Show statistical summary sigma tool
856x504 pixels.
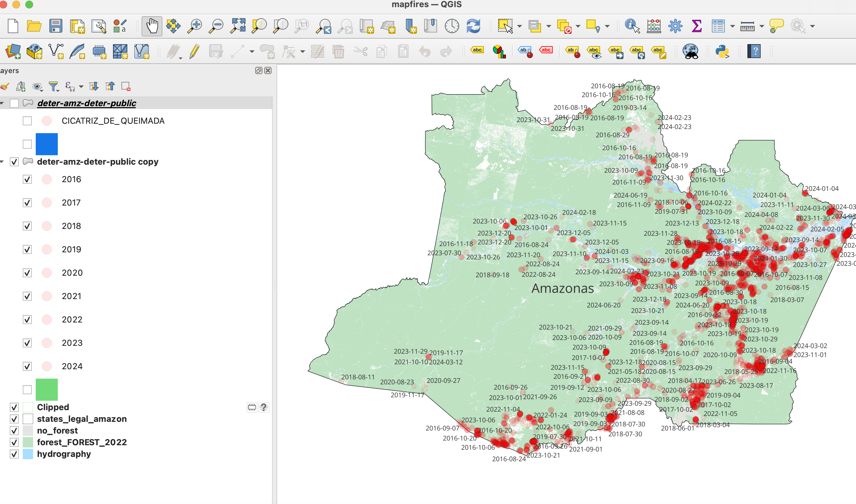point(697,26)
